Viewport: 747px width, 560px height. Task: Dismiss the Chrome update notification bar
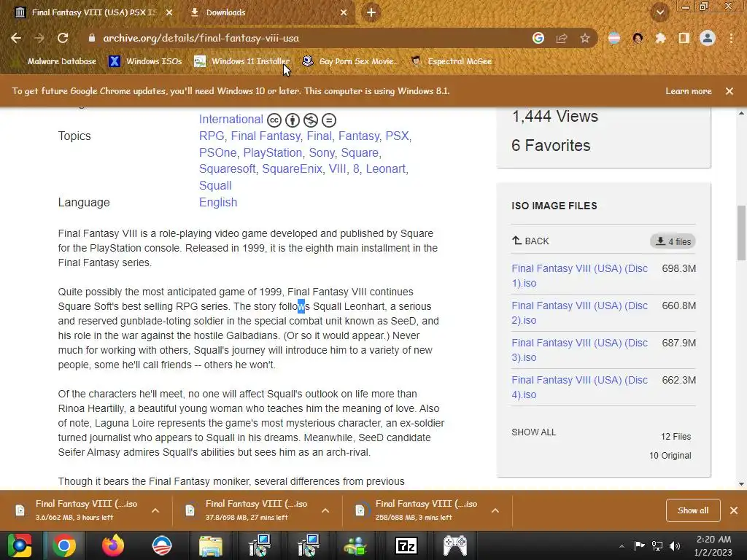tap(729, 91)
